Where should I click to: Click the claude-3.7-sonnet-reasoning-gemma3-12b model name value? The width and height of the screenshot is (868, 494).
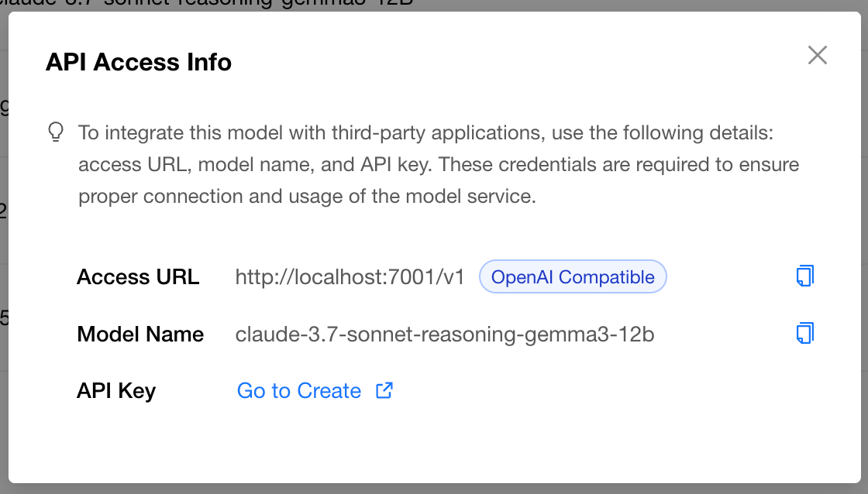445,334
